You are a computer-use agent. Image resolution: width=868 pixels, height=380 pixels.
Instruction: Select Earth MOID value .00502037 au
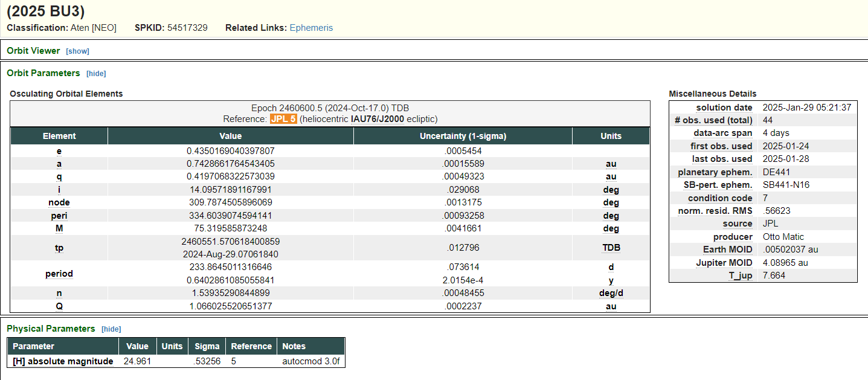(x=791, y=250)
